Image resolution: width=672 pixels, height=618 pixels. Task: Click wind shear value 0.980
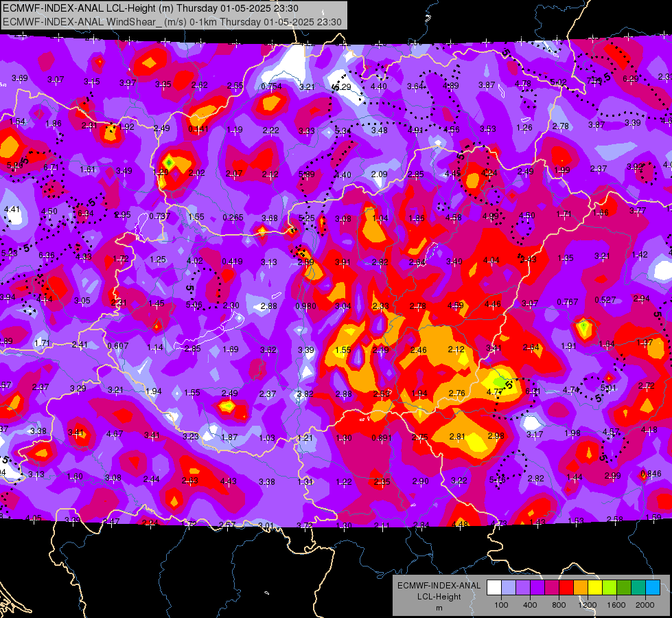click(306, 306)
